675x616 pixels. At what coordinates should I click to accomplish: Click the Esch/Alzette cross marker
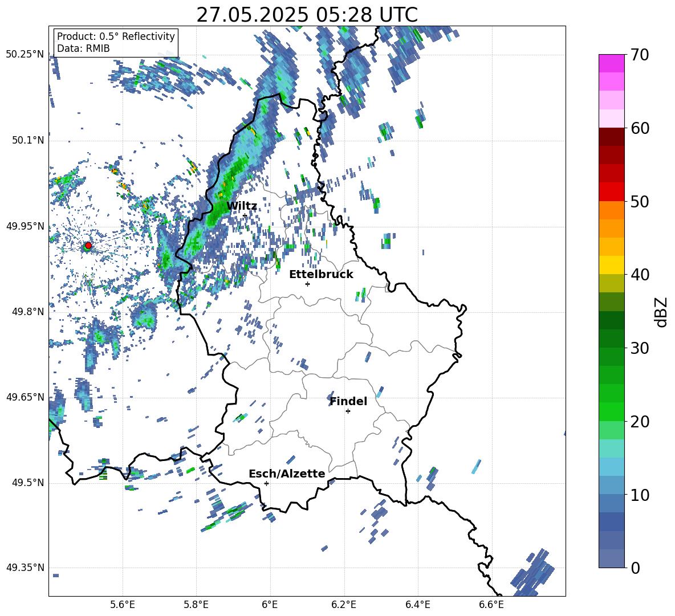266,483
